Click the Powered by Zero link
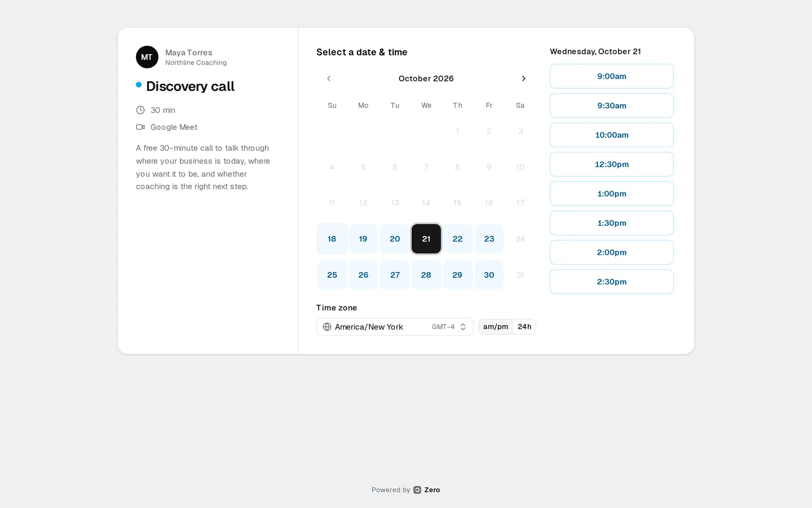 (406, 490)
